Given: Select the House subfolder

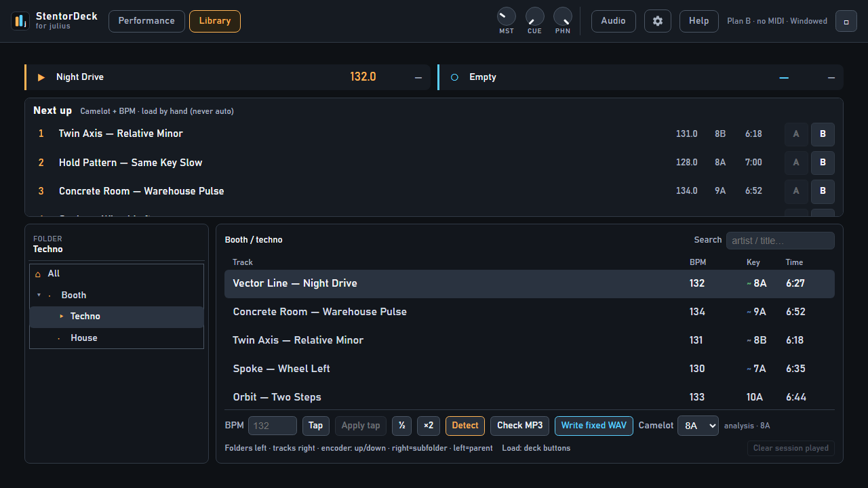Looking at the screenshot, I should pos(117,338).
